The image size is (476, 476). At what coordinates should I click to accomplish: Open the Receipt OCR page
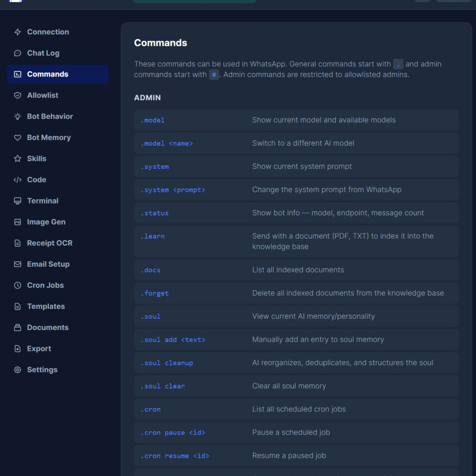coord(49,243)
